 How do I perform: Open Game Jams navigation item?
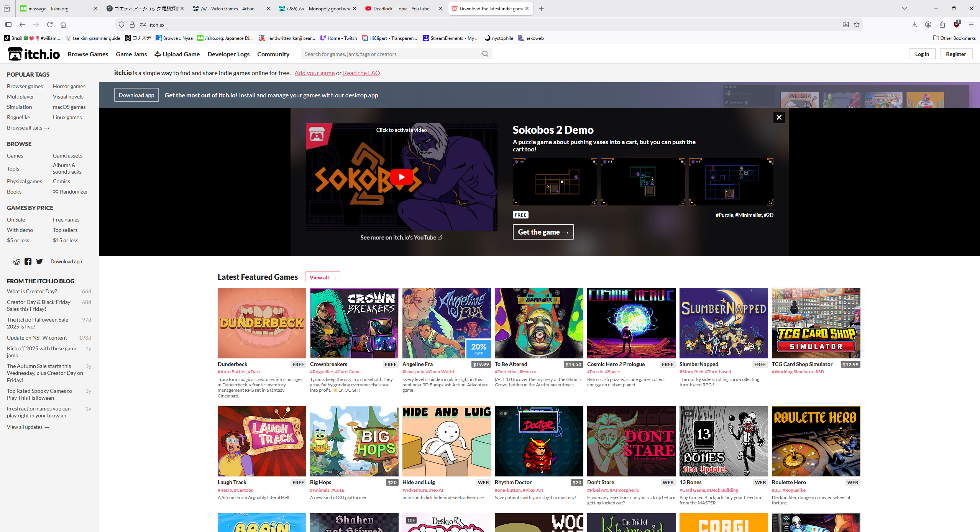131,54
